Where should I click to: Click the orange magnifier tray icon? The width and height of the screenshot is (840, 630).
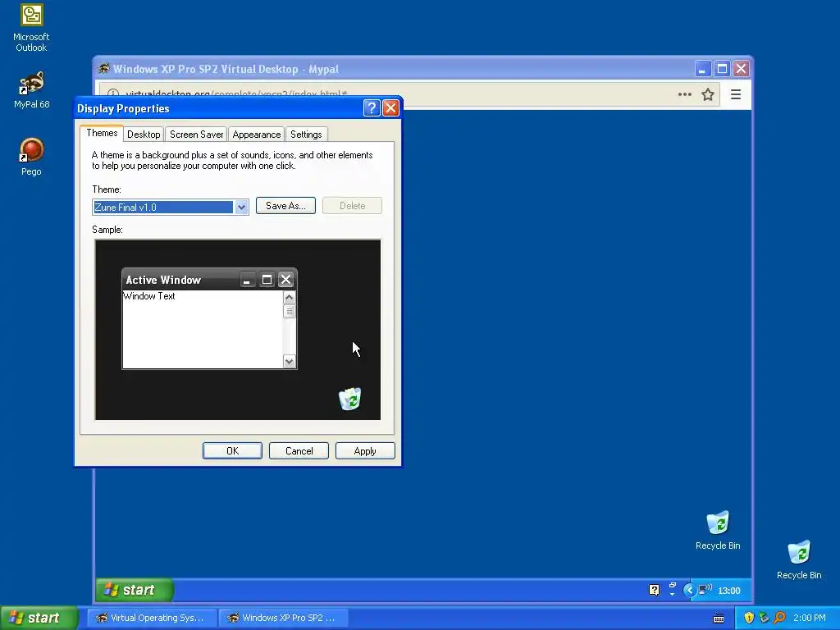click(779, 618)
